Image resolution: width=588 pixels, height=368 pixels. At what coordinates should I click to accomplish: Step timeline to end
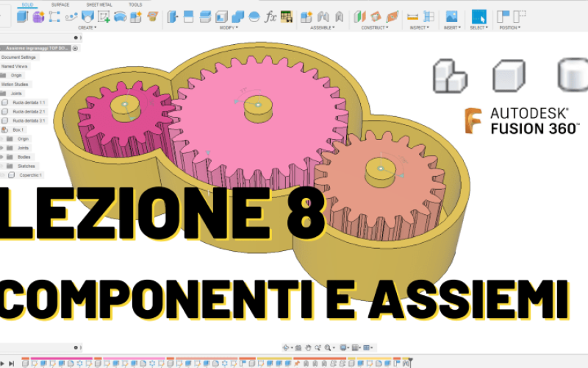tap(12, 363)
